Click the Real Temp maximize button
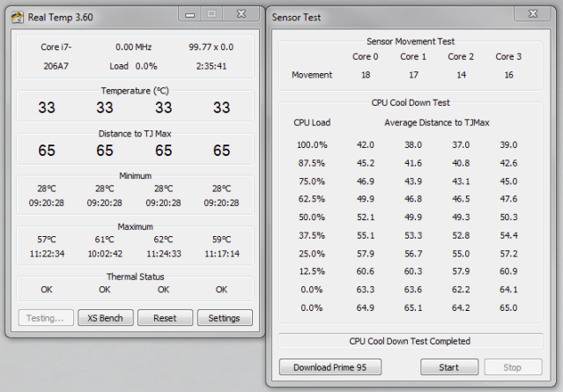The width and height of the screenshot is (563, 392). (211, 13)
